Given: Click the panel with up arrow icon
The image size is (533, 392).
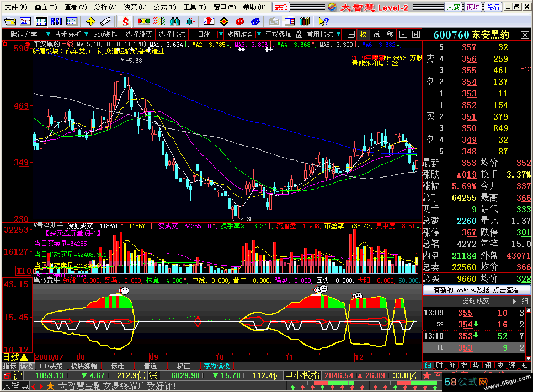Looking at the screenshot, I should point(403,34).
